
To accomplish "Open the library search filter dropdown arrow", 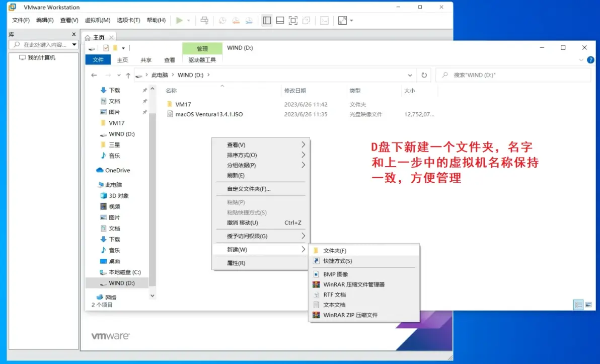I will [x=74, y=45].
